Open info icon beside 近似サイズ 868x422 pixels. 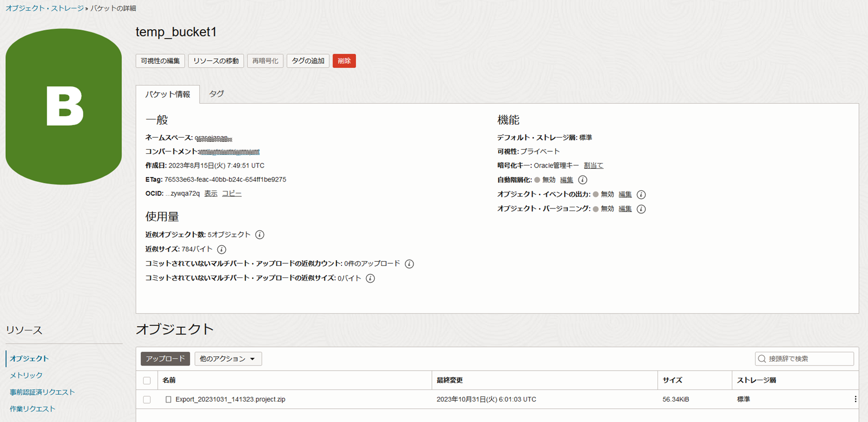pyautogui.click(x=222, y=249)
